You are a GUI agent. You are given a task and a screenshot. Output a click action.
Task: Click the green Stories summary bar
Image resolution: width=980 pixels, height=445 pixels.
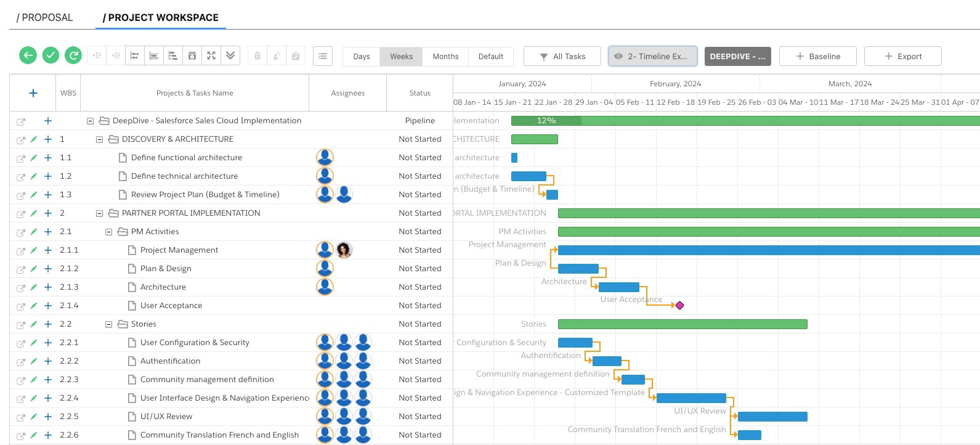tap(682, 324)
